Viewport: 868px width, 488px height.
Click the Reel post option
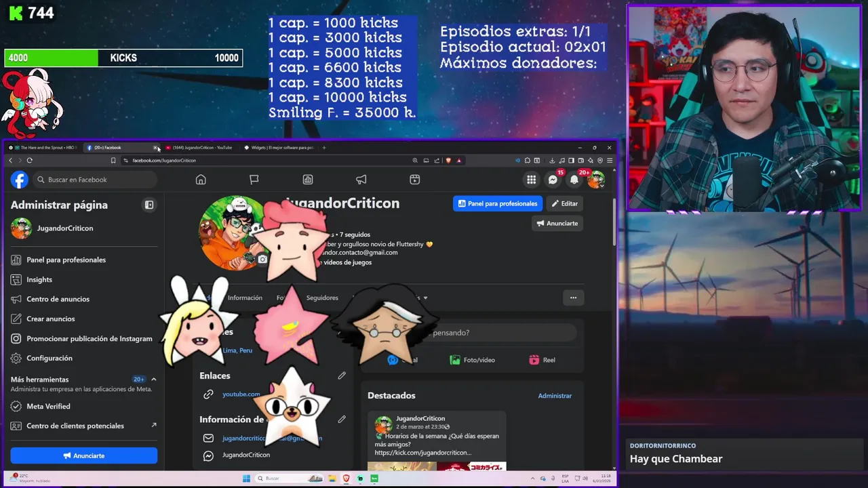click(x=542, y=360)
